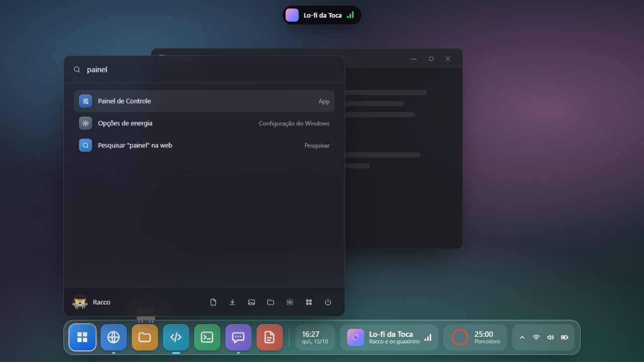Screen dimensions: 644x362
Task: Launch the terminal from taskbar
Action: (207, 337)
